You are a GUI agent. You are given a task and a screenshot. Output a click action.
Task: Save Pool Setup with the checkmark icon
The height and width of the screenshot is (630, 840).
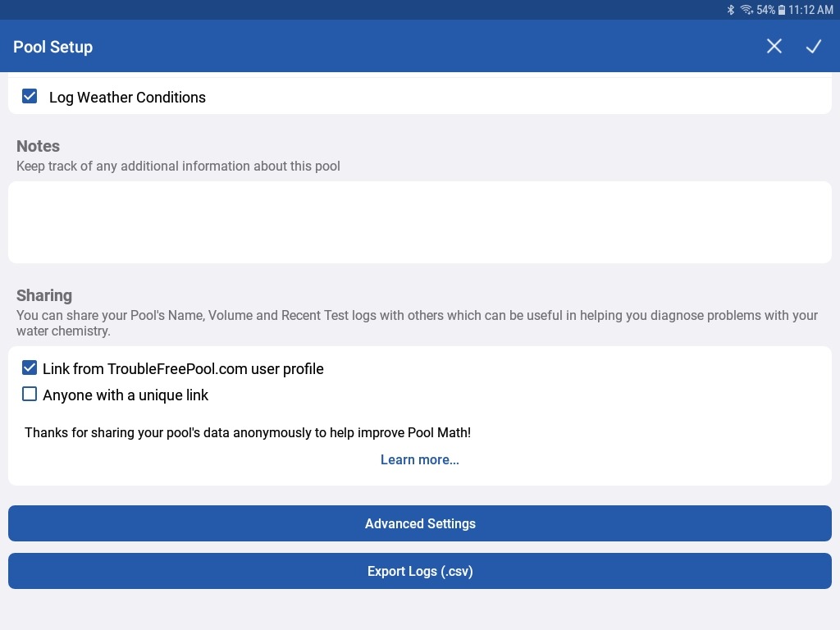click(814, 46)
